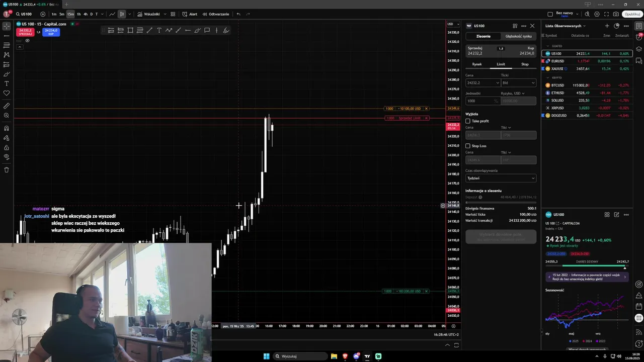
Task: Toggle hide all drawings eye in left sidebar
Action: click(7, 157)
